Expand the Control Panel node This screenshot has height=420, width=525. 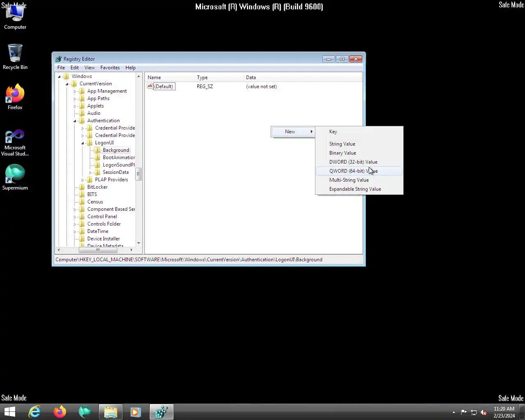pyautogui.click(x=75, y=217)
